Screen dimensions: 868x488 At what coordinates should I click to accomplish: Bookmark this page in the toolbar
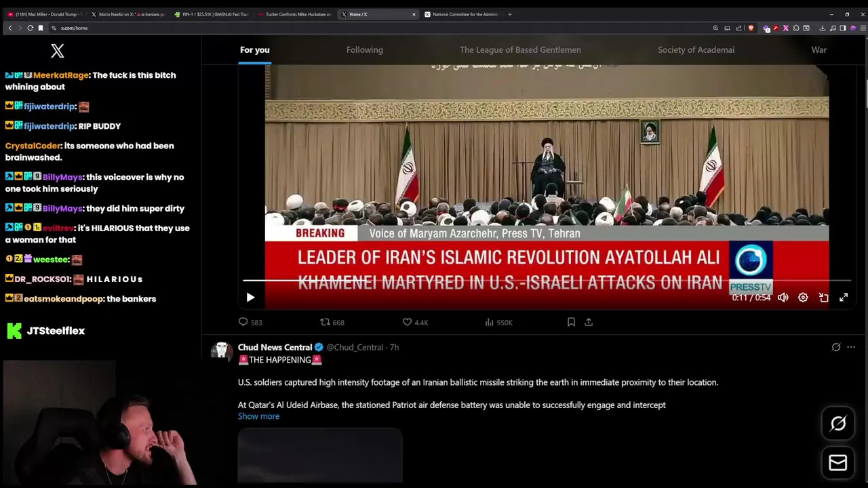tap(41, 28)
